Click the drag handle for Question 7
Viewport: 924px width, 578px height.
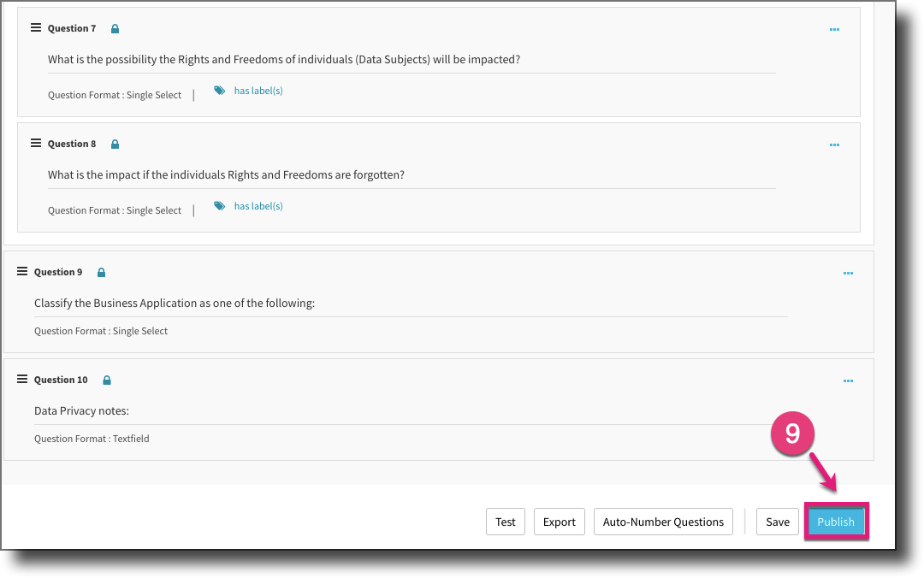tap(35, 27)
